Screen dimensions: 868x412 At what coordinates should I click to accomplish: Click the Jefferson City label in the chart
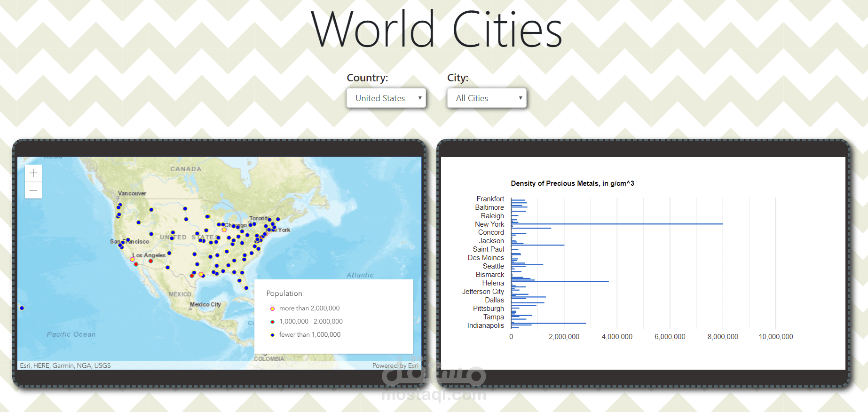[483, 292]
